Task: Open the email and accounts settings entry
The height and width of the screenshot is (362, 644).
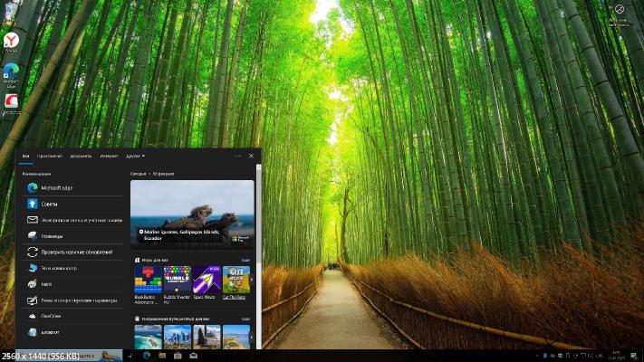Action: (x=72, y=220)
